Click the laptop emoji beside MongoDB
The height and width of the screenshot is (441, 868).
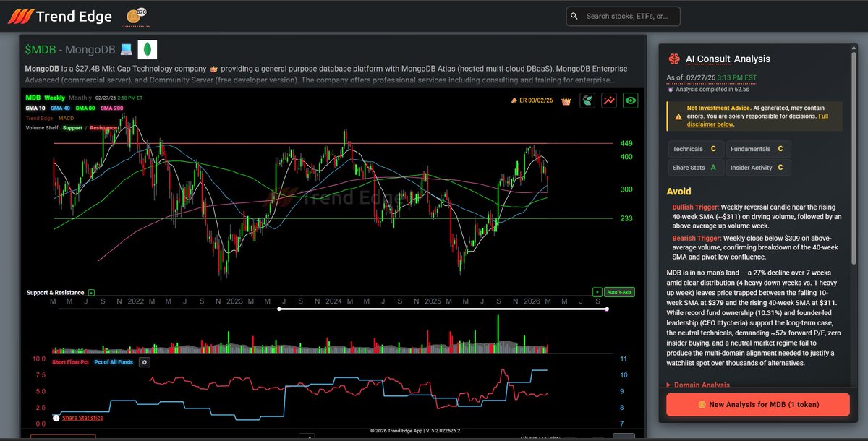pos(126,50)
